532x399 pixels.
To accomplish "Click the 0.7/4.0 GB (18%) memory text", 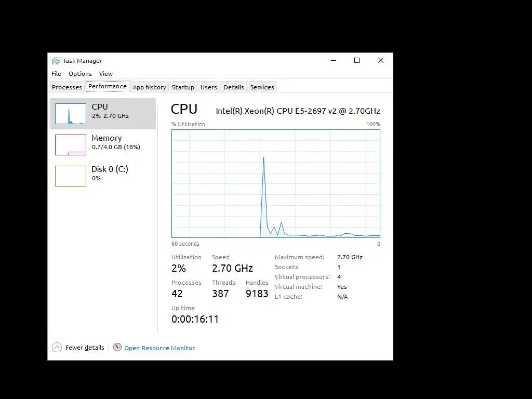I will pos(116,147).
